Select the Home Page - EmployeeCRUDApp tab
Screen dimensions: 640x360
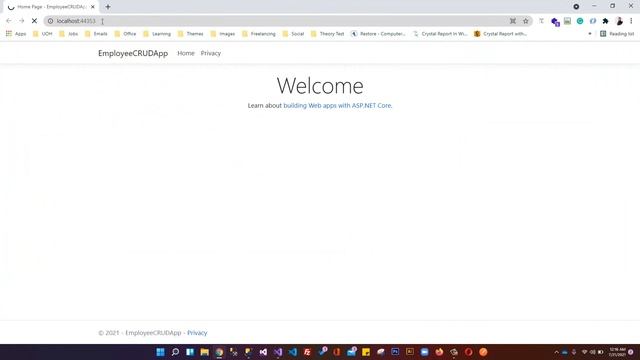pyautogui.click(x=51, y=7)
